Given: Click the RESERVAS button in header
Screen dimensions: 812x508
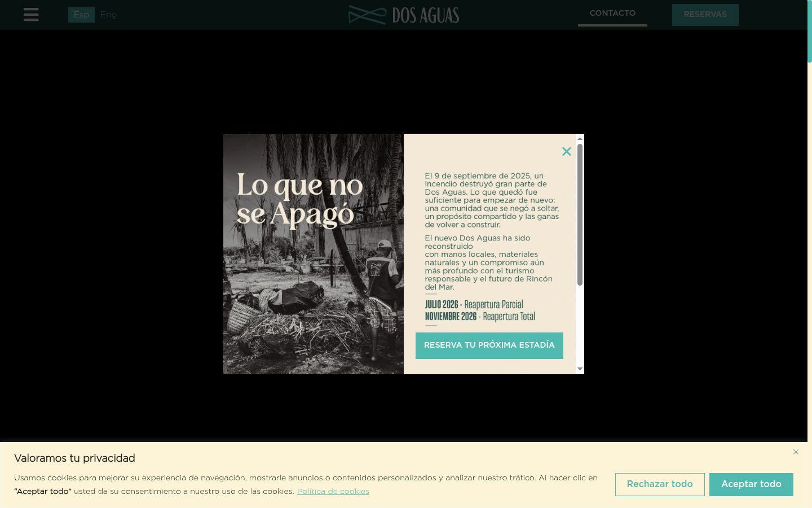Looking at the screenshot, I should (705, 15).
